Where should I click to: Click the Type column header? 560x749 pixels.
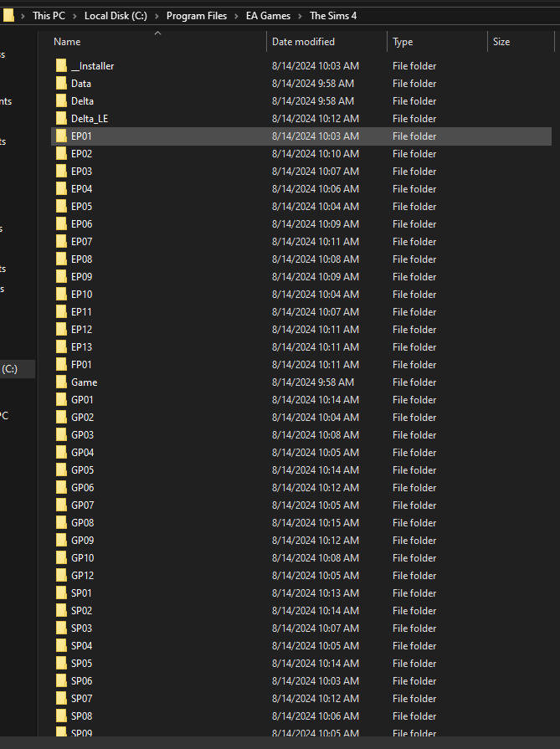tap(403, 42)
